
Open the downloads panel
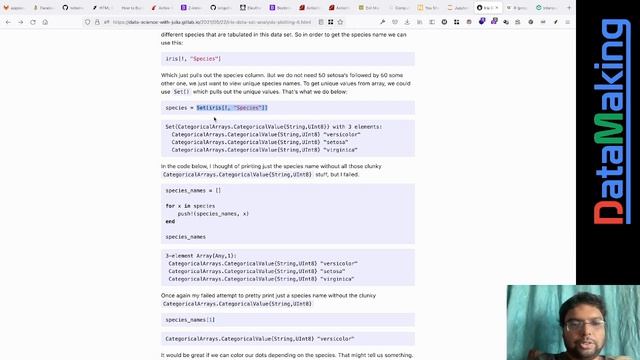tap(407, 22)
